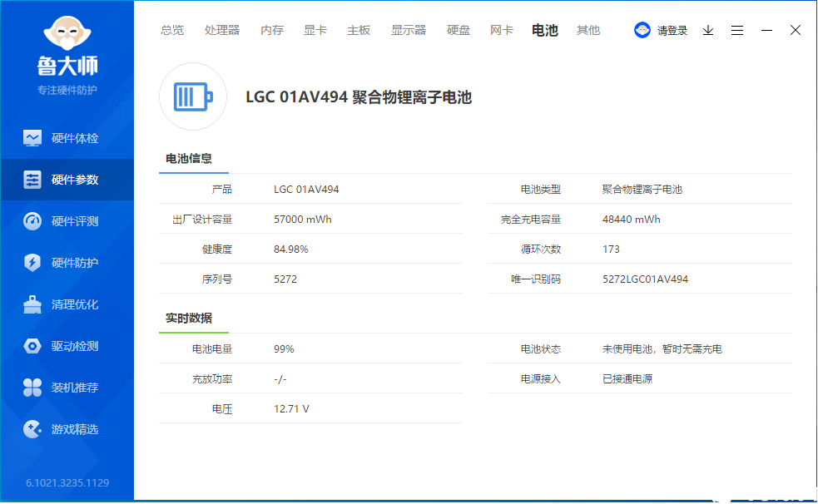Select the 电池 tab
818x504 pixels.
[544, 30]
